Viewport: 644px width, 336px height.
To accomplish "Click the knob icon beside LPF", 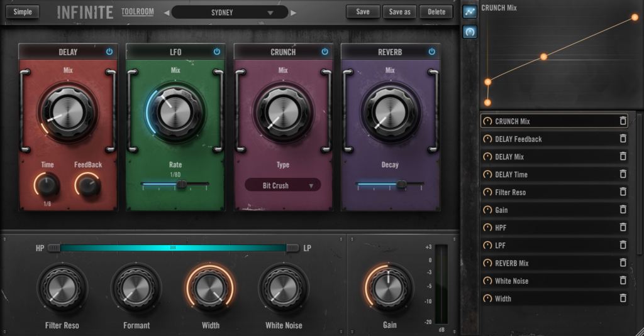I will (x=487, y=245).
